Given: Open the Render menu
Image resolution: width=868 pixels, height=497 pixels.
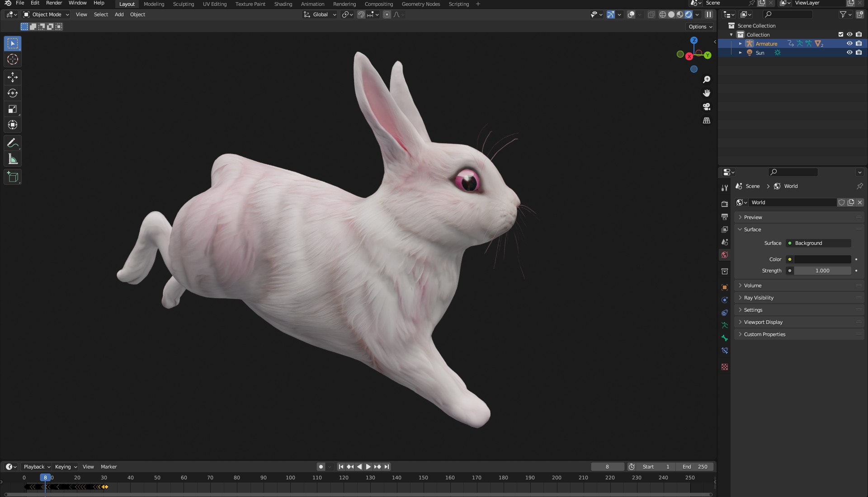Looking at the screenshot, I should point(54,3).
